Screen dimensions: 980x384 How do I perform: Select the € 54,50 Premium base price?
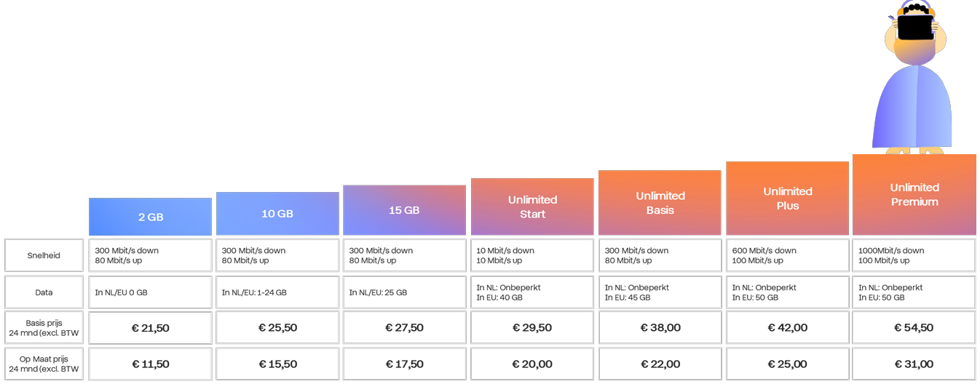[914, 328]
